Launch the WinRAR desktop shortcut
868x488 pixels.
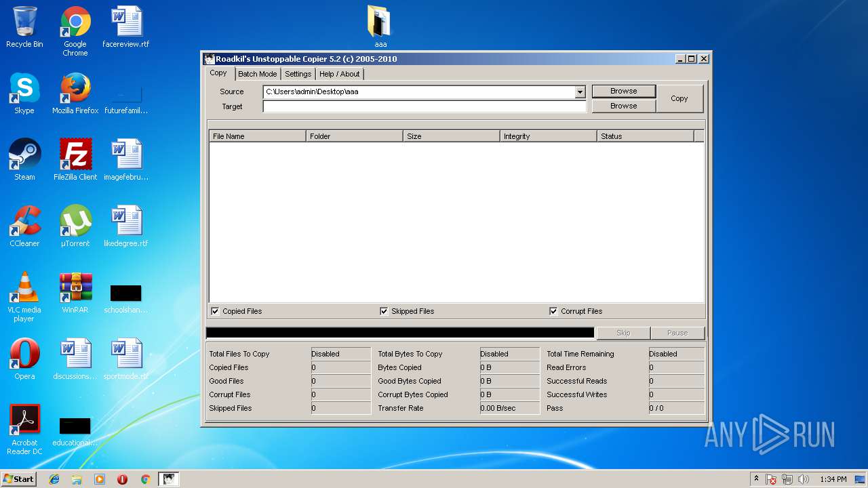(x=75, y=293)
